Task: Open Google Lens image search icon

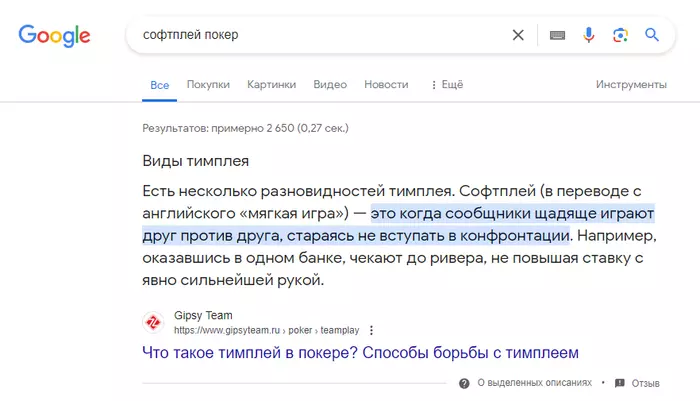Action: [620, 35]
